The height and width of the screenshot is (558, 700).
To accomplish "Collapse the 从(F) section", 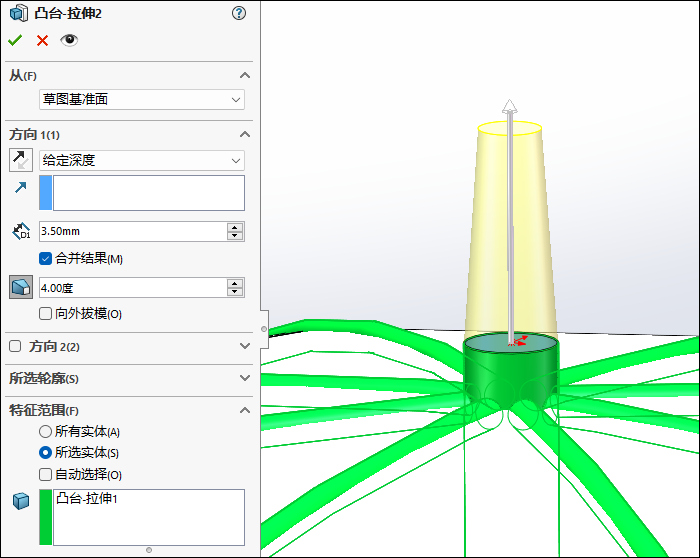I will click(245, 75).
